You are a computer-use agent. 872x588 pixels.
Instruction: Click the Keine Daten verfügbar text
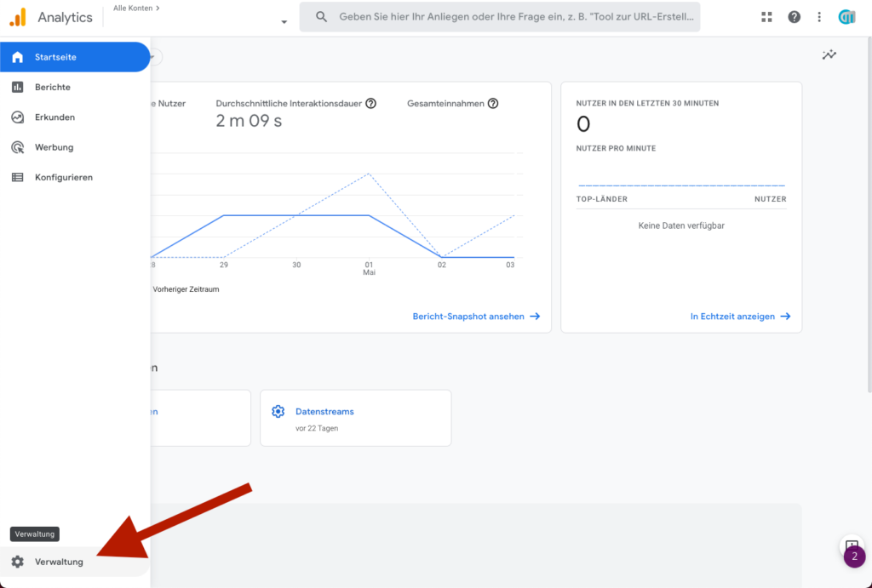tap(681, 225)
